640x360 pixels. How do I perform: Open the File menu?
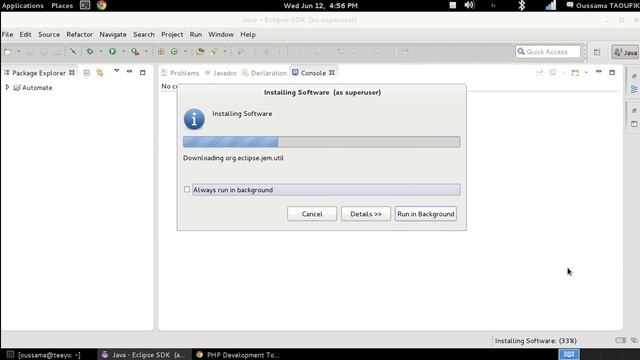[7, 34]
